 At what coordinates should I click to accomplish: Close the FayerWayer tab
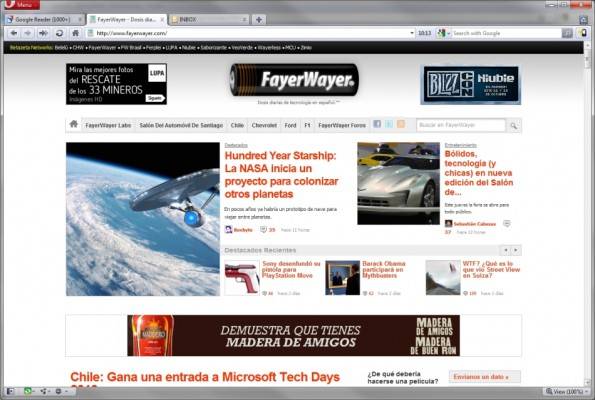pos(162,19)
